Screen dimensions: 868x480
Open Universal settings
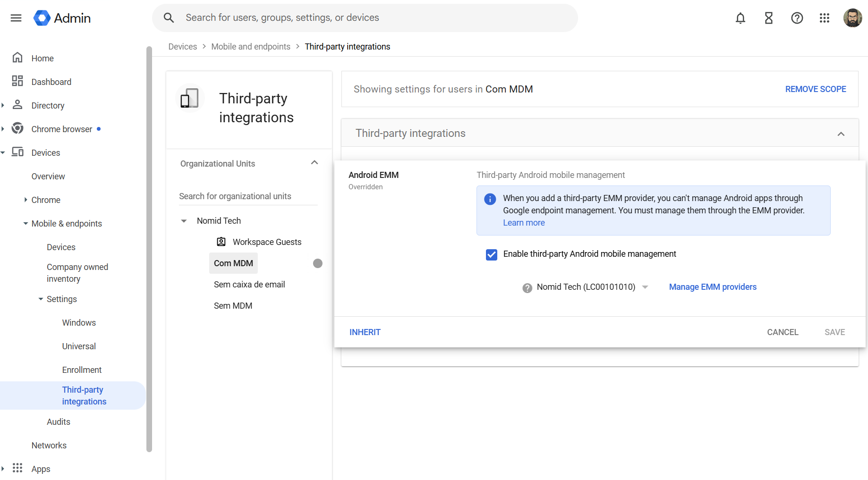click(x=79, y=346)
